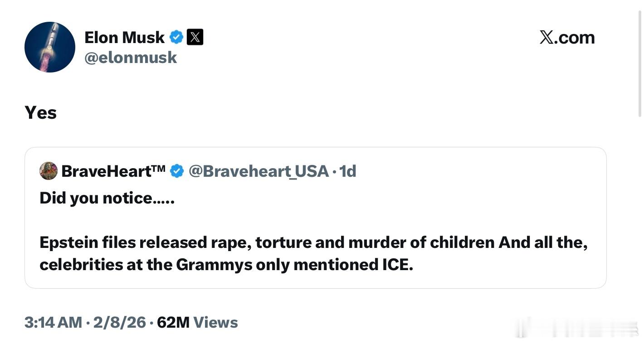Click the blue verified badge beside Elon Musk
The height and width of the screenshot is (344, 644).
tap(176, 37)
